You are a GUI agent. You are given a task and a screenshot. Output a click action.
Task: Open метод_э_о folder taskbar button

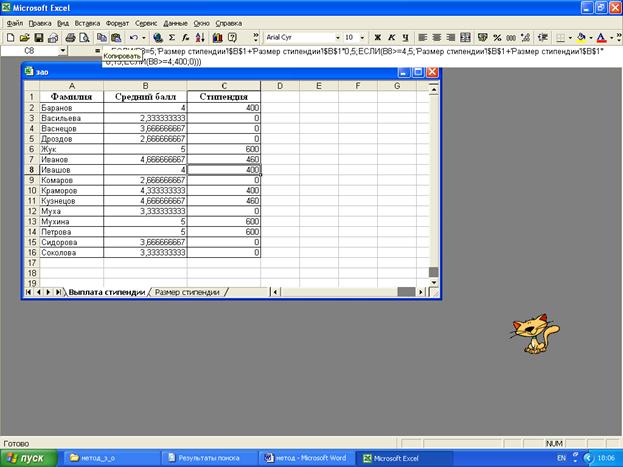[x=111, y=458]
